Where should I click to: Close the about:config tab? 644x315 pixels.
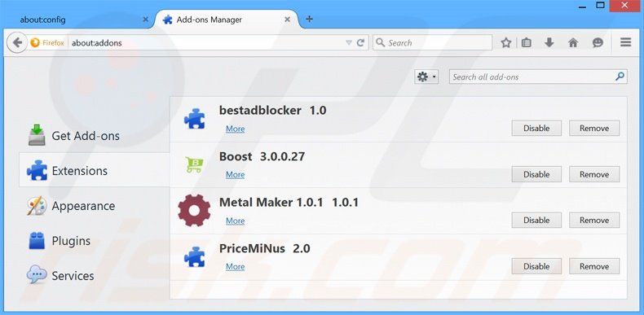(145, 20)
